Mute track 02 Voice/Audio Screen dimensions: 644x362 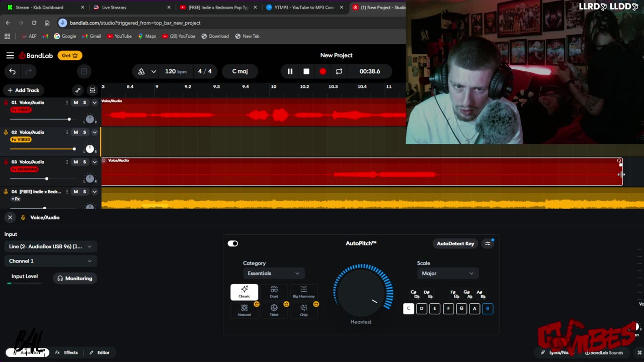(x=76, y=132)
